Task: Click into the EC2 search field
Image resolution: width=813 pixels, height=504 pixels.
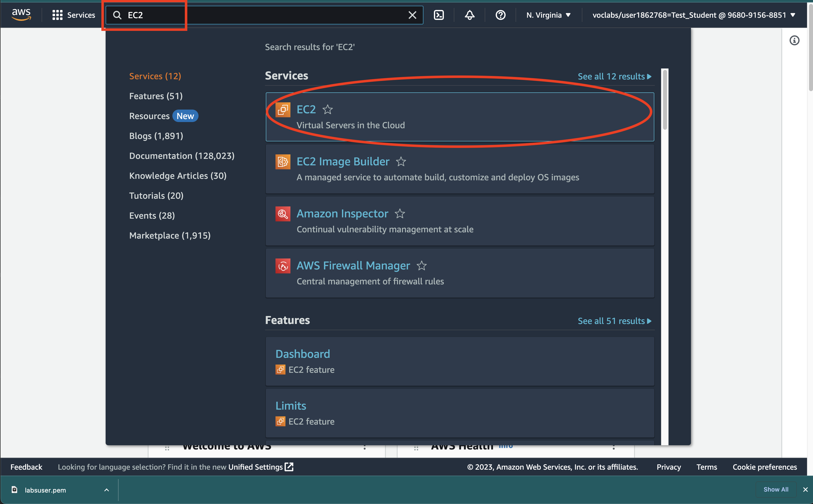Action: (x=260, y=15)
